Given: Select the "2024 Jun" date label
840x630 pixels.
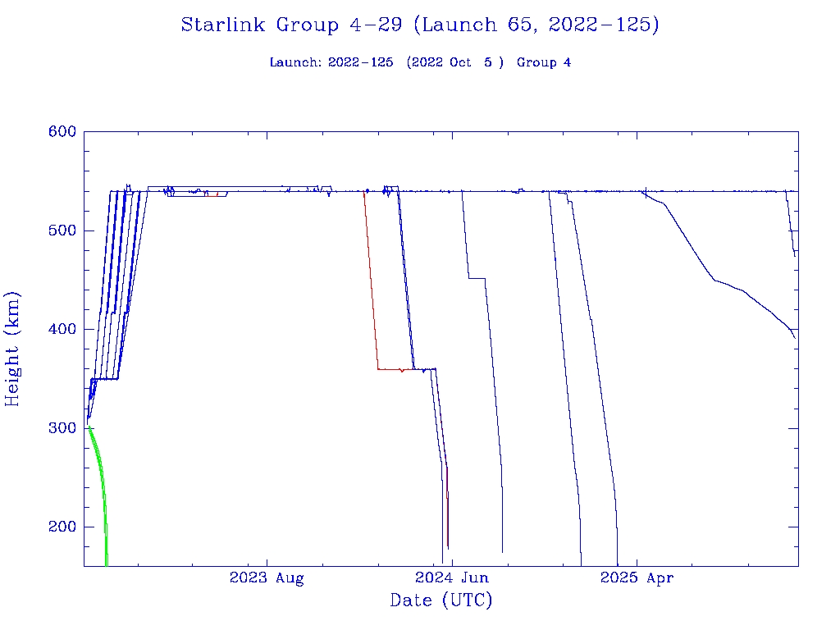Looking at the screenshot, I should pyautogui.click(x=452, y=578).
